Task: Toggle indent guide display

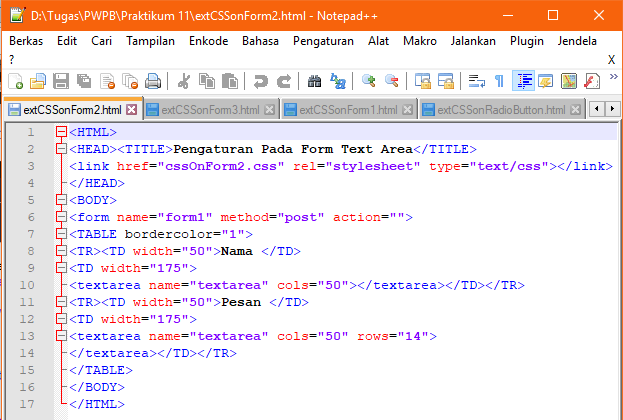Action: (x=523, y=81)
